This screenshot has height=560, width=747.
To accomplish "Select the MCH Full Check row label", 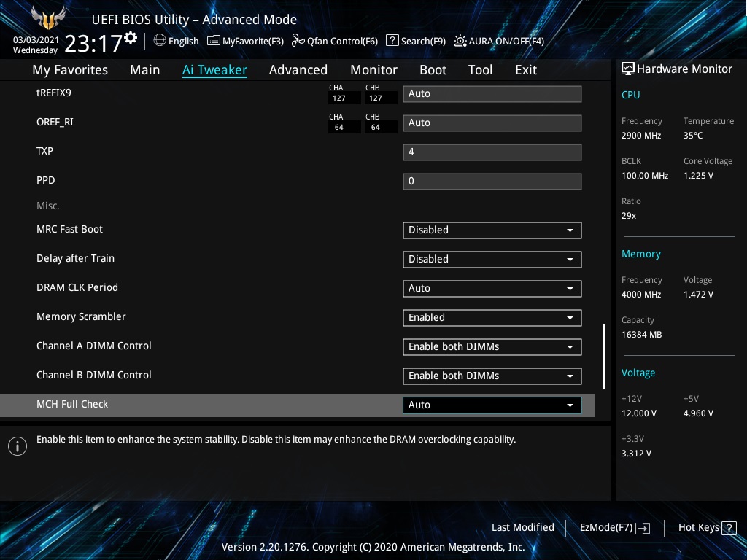I will coord(72,404).
